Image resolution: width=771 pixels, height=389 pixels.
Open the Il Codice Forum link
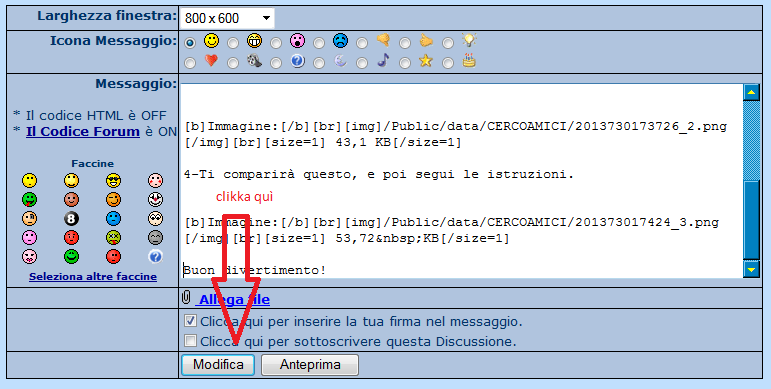(83, 131)
